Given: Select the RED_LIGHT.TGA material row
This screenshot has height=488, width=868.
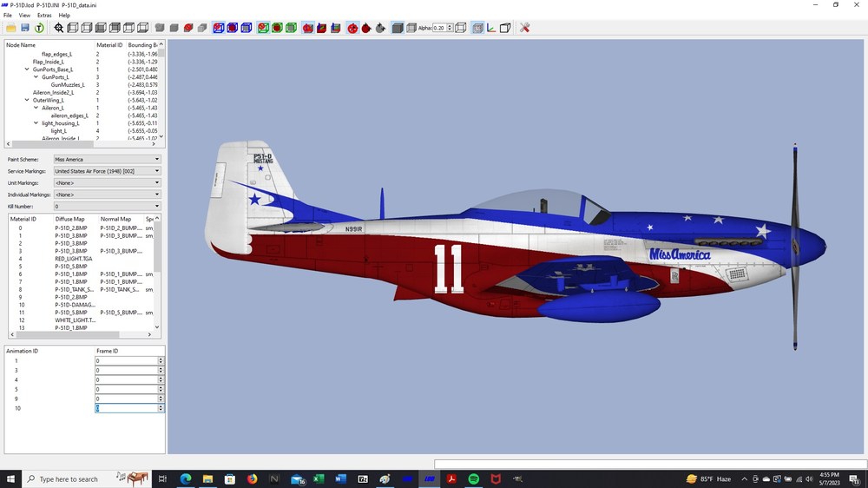Looking at the screenshot, I should click(74, 259).
